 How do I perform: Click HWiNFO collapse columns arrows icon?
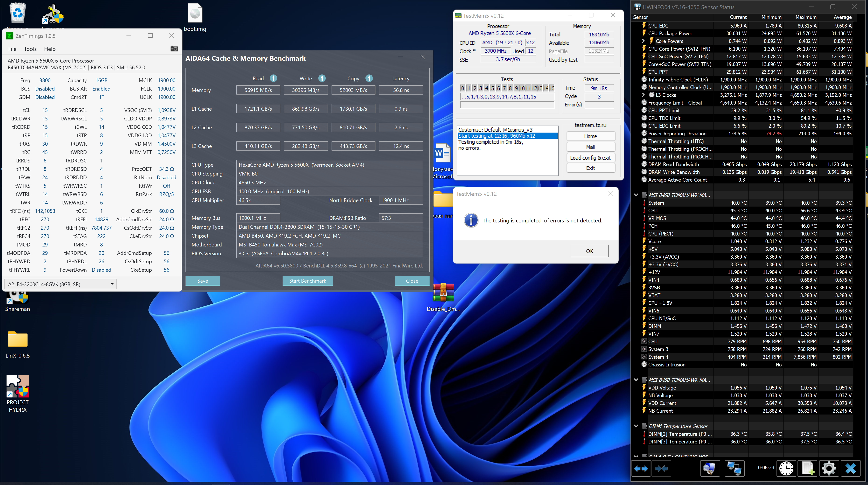[661, 468]
